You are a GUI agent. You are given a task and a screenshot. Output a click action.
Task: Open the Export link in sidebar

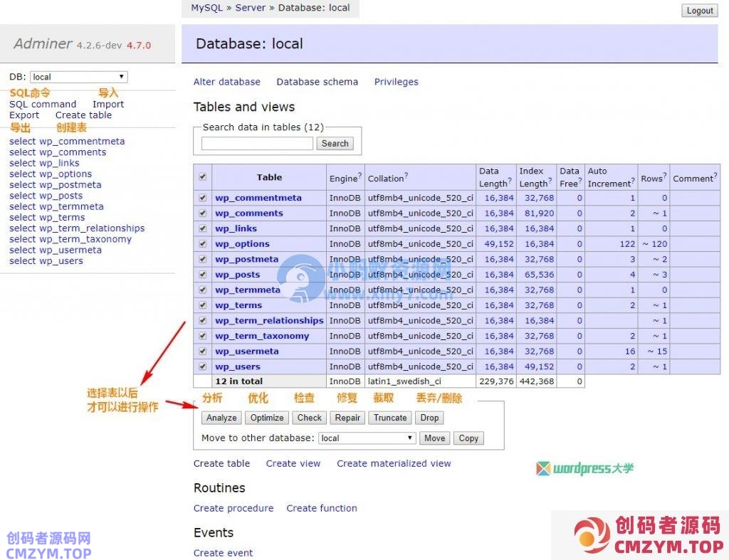pos(24,115)
